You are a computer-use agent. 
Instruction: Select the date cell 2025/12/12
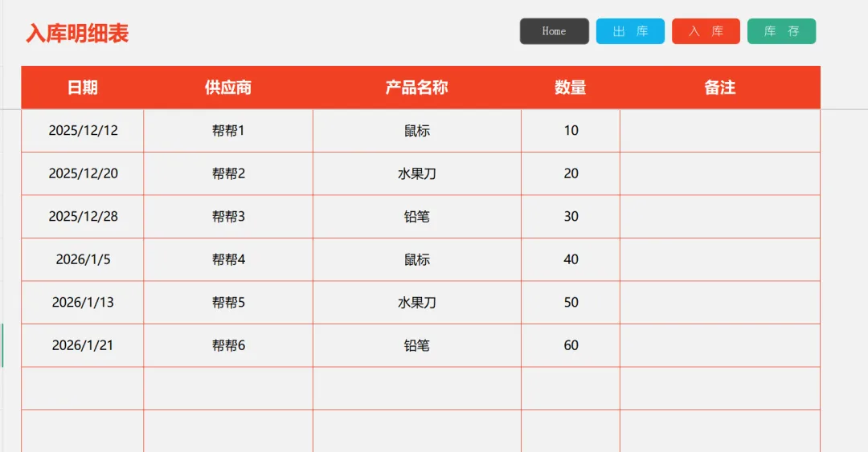[x=83, y=131]
